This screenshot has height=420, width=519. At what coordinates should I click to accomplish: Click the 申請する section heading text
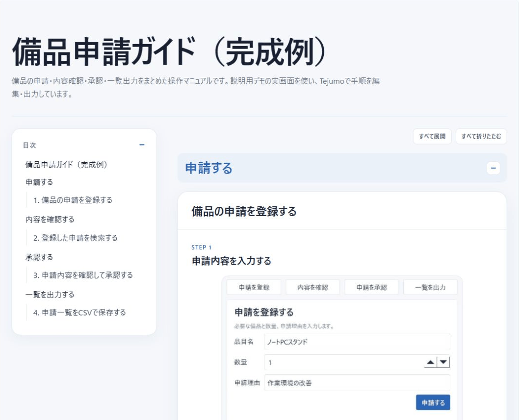(x=208, y=168)
